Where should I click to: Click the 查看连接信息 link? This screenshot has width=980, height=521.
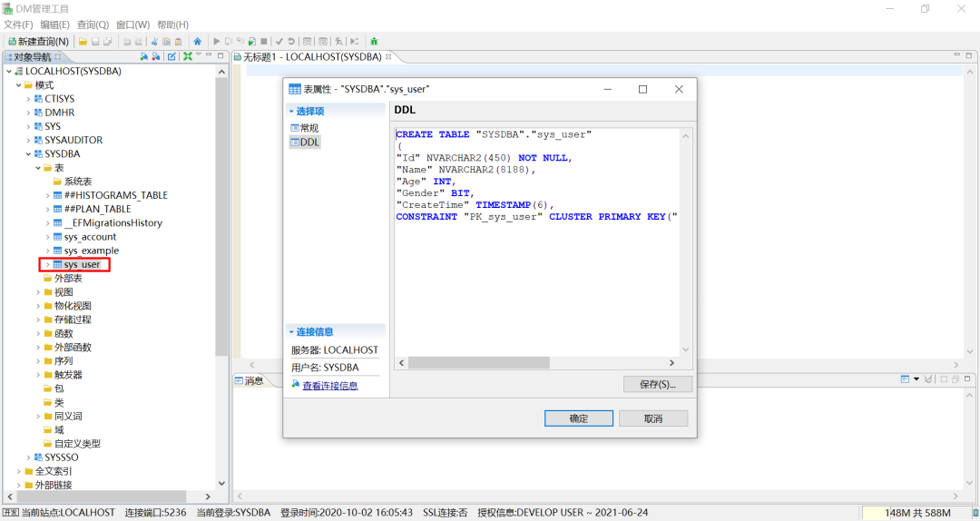click(330, 386)
